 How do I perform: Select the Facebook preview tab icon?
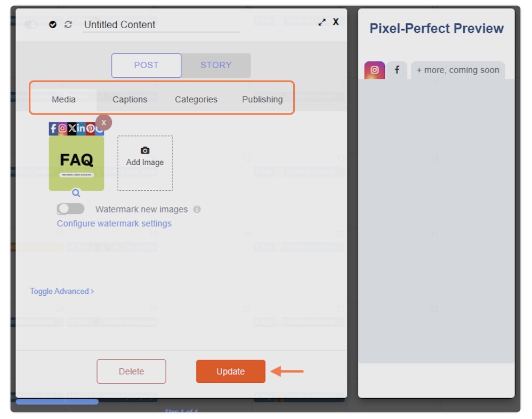[x=397, y=70]
